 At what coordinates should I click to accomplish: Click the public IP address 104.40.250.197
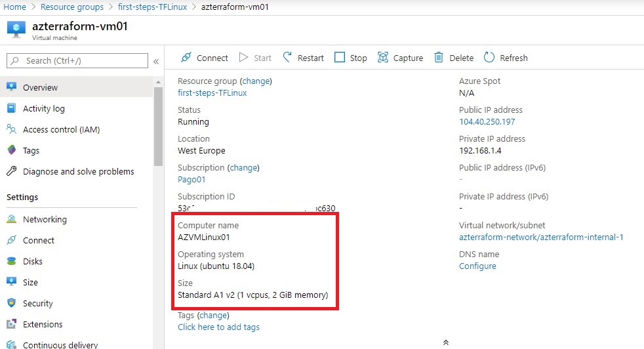487,121
